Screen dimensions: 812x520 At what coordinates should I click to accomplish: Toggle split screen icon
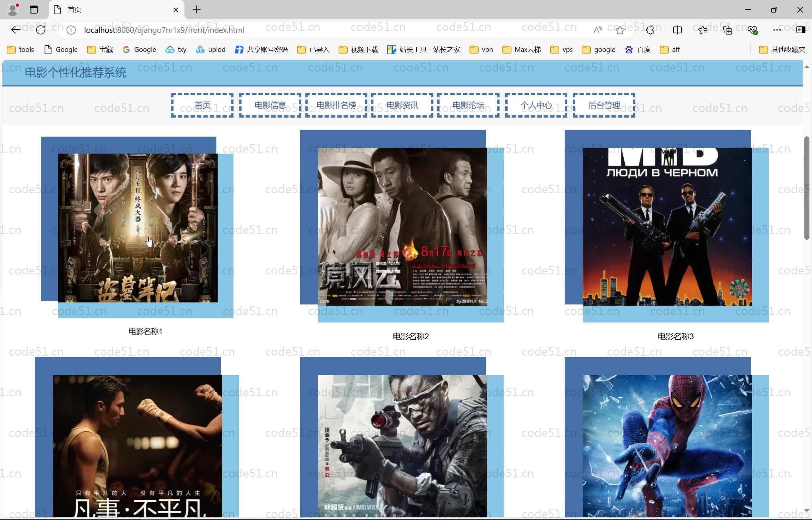coord(677,30)
